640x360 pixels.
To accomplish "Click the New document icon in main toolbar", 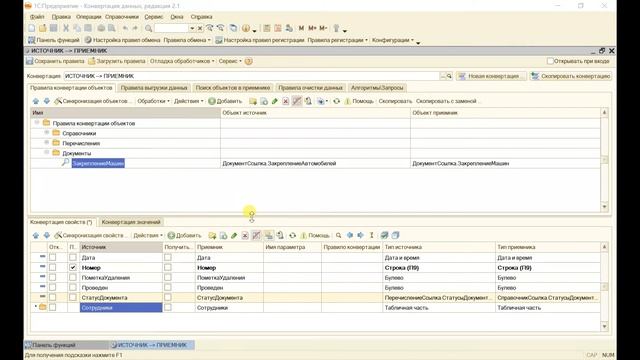I will click(x=32, y=28).
